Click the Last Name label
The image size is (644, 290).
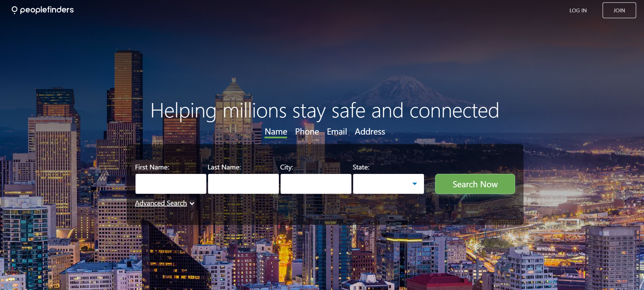[224, 167]
